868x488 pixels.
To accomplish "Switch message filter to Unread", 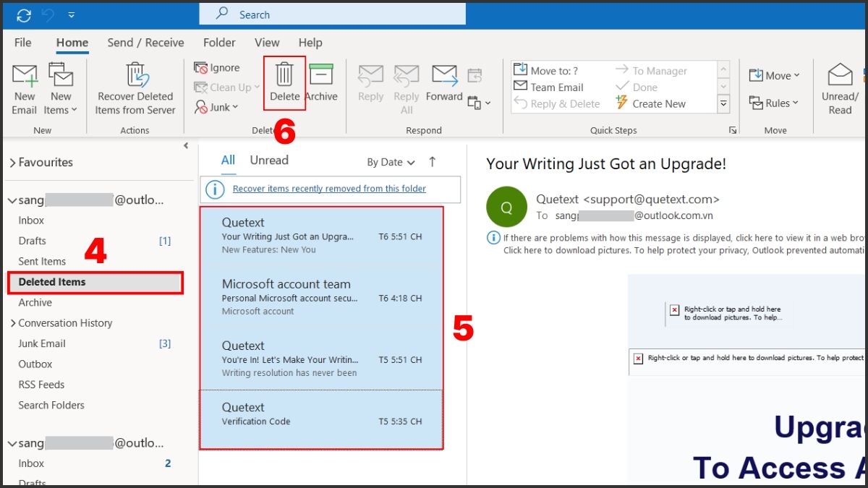I will [269, 160].
